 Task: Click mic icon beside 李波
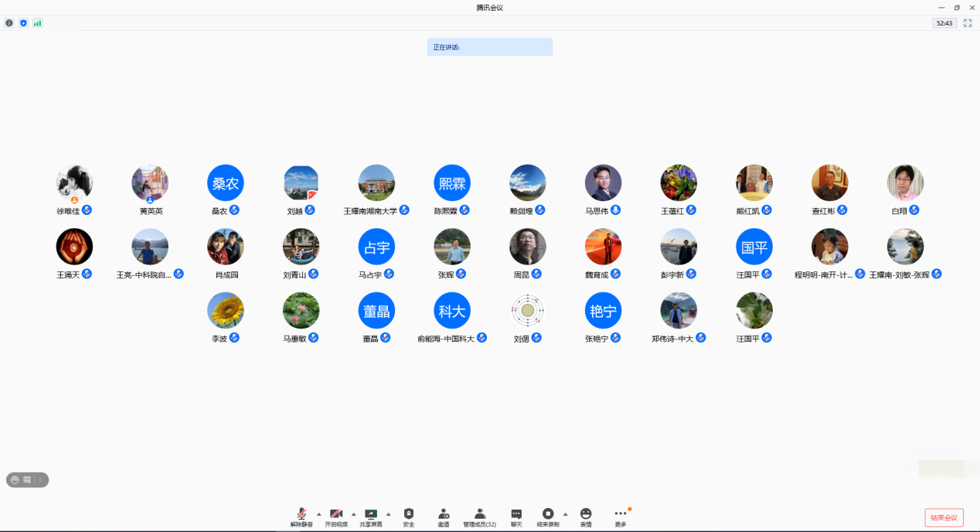pyautogui.click(x=234, y=338)
